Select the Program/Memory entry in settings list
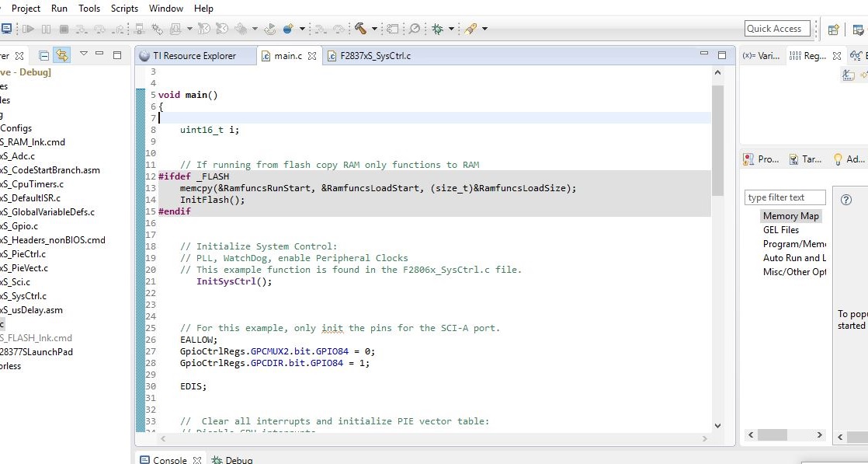The width and height of the screenshot is (868, 464). click(794, 244)
